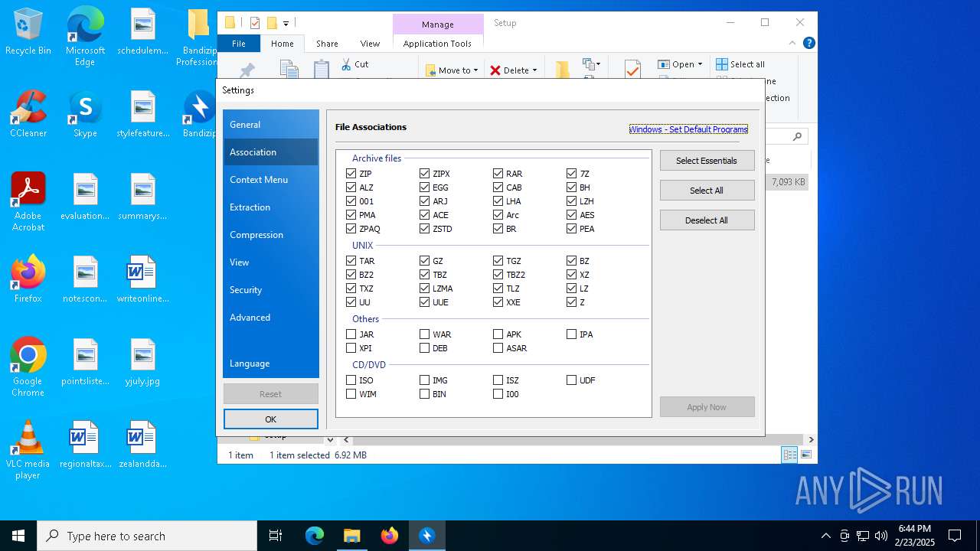Open the Compression settings tab
980x551 pixels.
tap(270, 235)
